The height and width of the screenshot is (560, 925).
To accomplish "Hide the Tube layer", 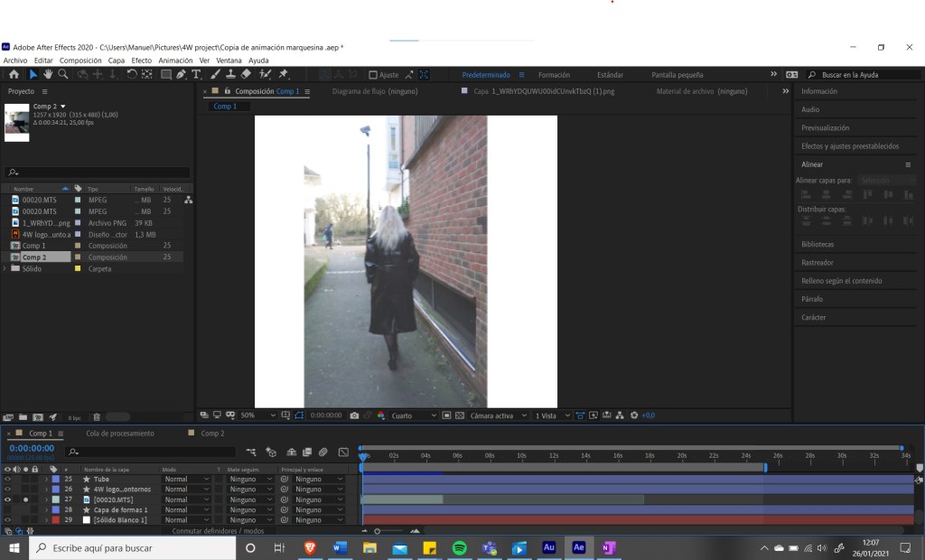I will point(8,479).
